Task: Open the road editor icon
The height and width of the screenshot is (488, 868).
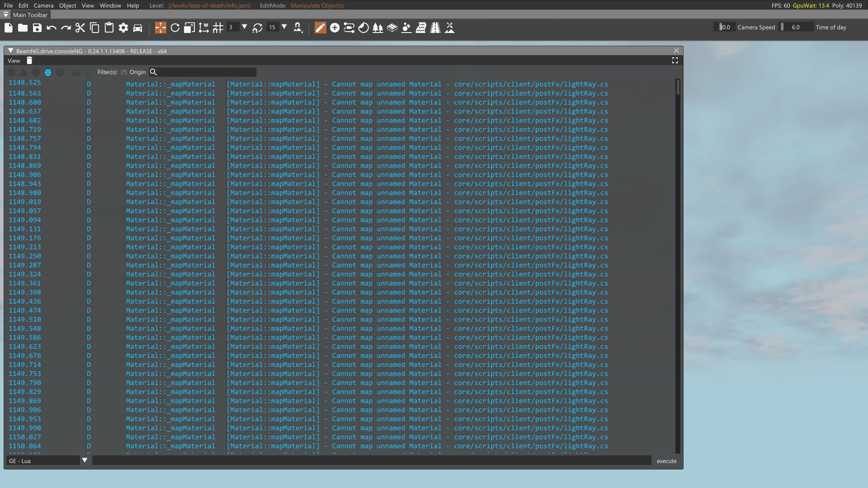Action: click(x=435, y=28)
